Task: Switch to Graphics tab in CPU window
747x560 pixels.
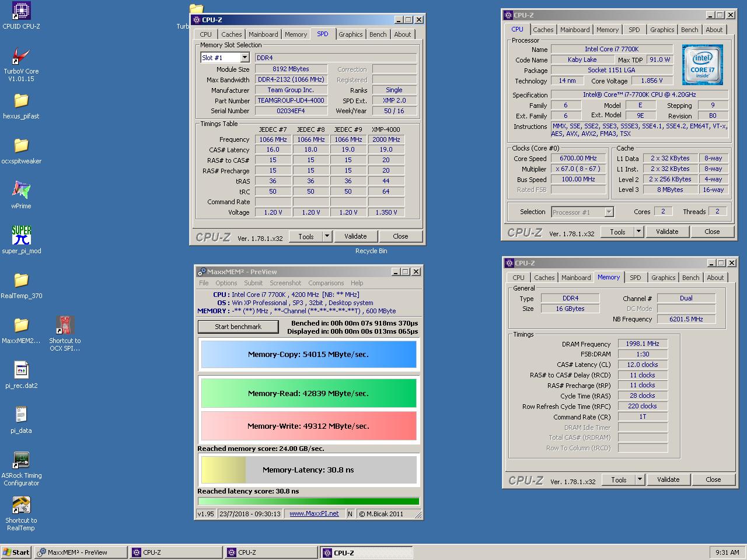Action: (662, 30)
